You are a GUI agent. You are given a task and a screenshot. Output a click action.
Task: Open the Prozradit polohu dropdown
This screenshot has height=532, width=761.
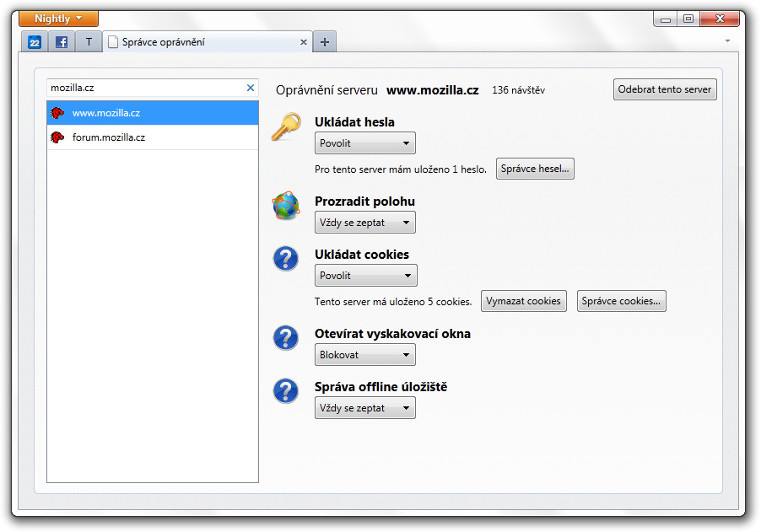[x=365, y=223]
